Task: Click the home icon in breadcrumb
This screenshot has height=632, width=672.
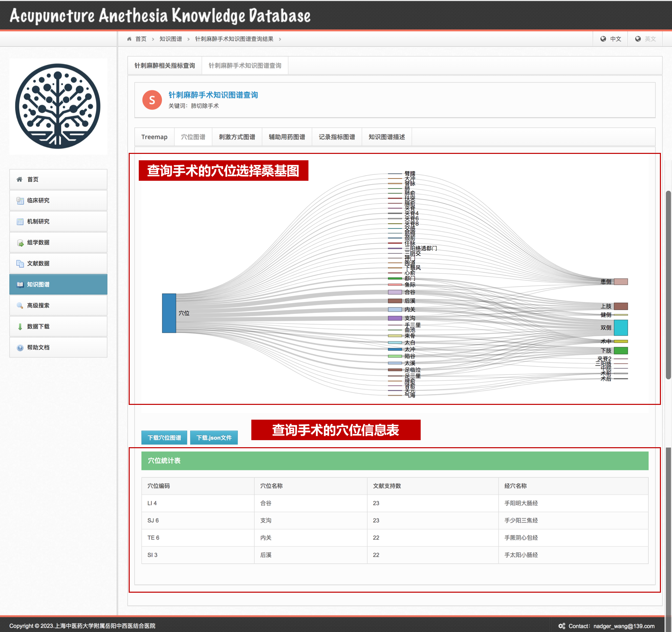Action: click(129, 39)
